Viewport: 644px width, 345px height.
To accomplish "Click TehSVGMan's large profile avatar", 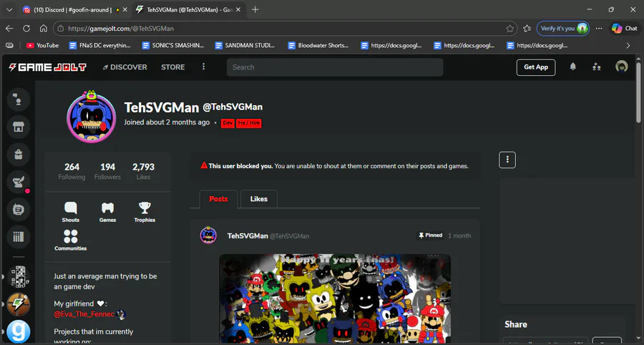I will click(91, 117).
